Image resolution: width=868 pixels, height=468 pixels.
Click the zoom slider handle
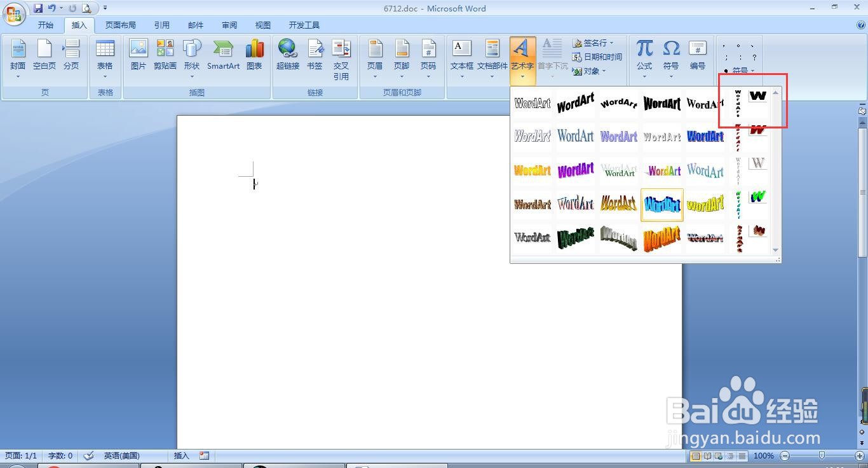pos(822,456)
